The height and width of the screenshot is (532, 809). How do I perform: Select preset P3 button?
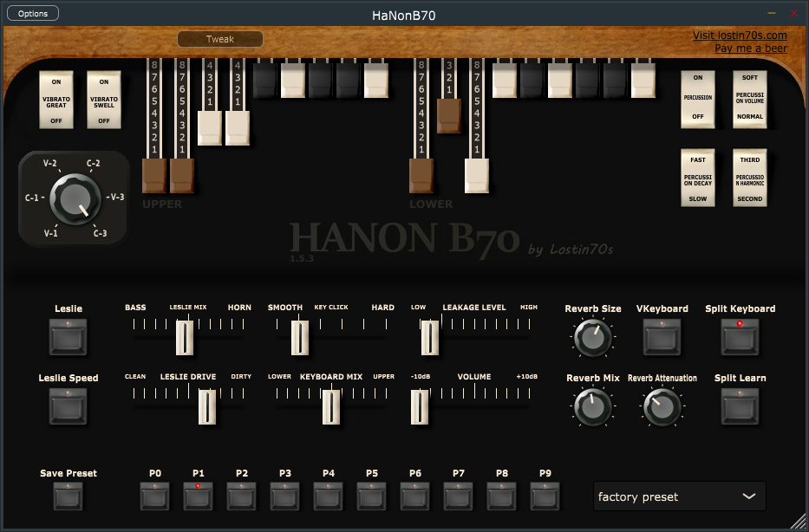point(284,497)
